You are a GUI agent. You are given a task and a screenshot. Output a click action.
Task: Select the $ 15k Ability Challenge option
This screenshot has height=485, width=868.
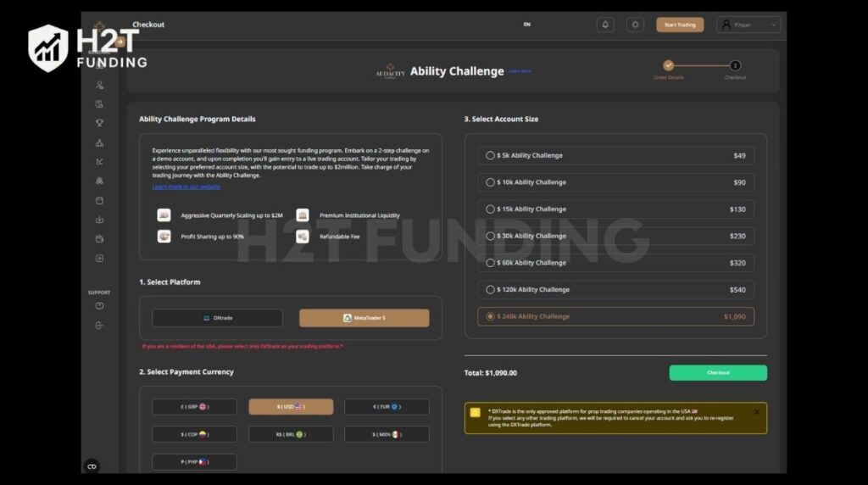click(615, 209)
